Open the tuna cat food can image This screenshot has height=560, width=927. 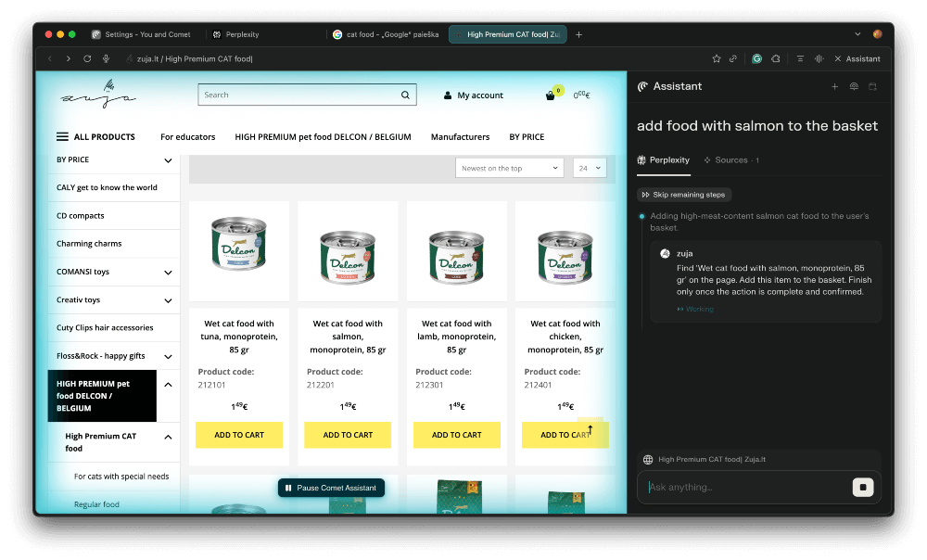(x=239, y=244)
